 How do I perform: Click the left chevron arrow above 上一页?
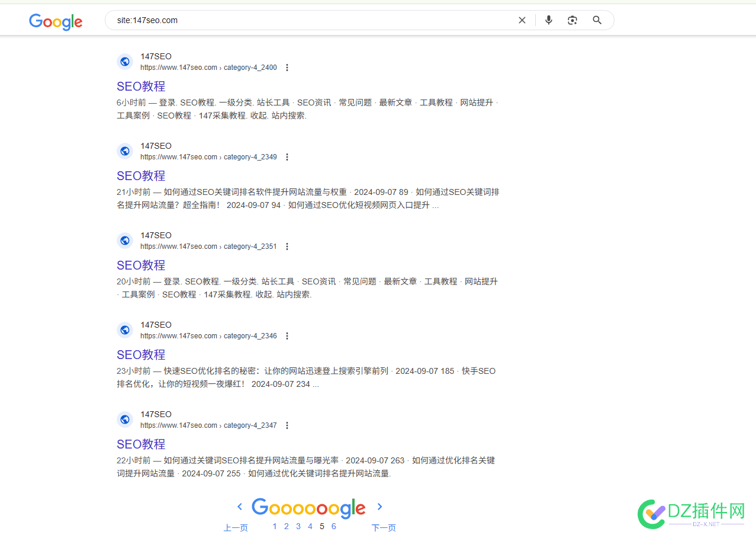tap(239, 507)
